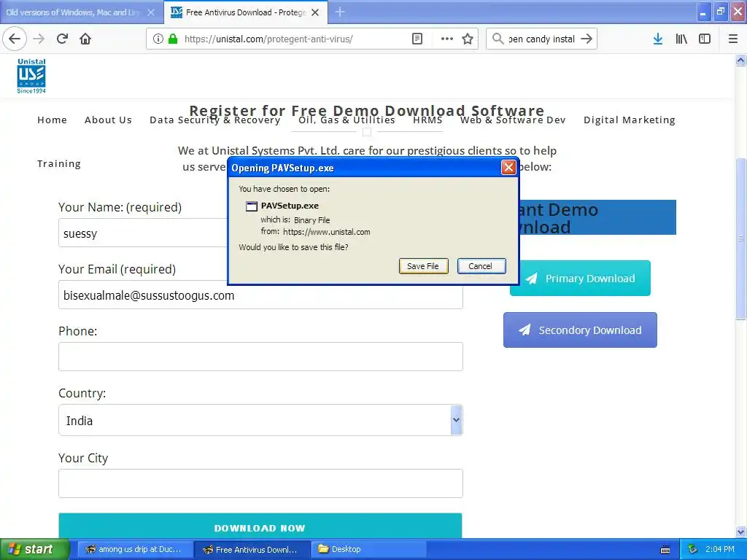Open the HRMS menu item

427,120
